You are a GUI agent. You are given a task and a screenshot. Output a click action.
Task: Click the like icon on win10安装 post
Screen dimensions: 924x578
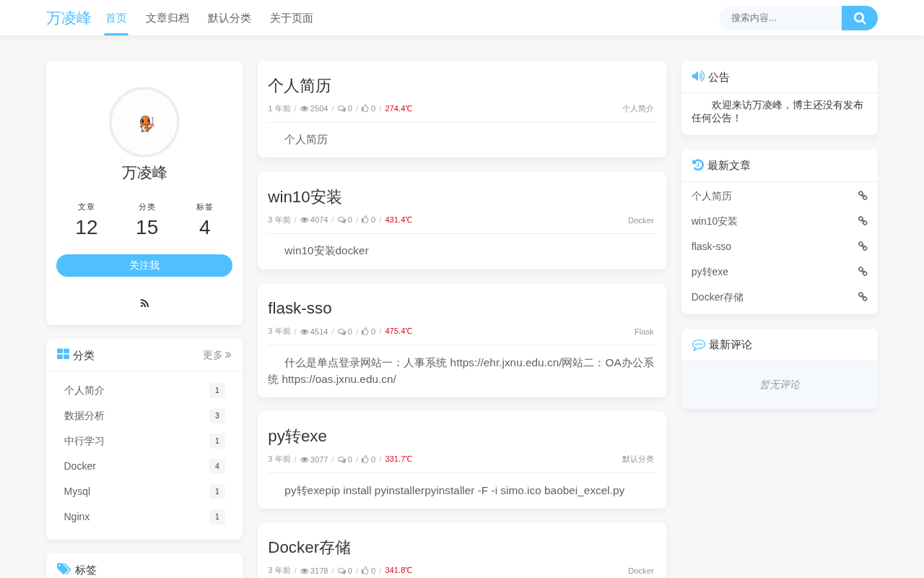(x=365, y=220)
